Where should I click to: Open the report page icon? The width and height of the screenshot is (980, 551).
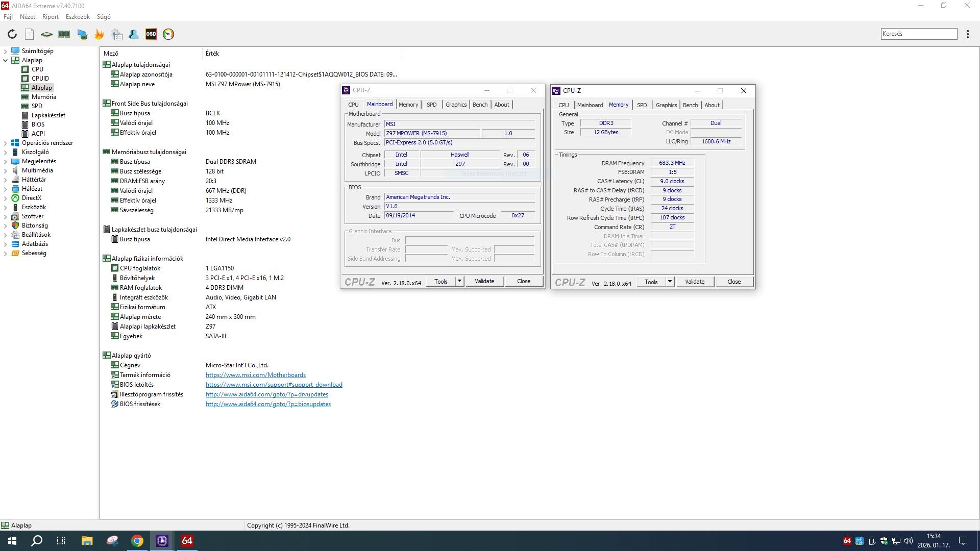pos(30,34)
